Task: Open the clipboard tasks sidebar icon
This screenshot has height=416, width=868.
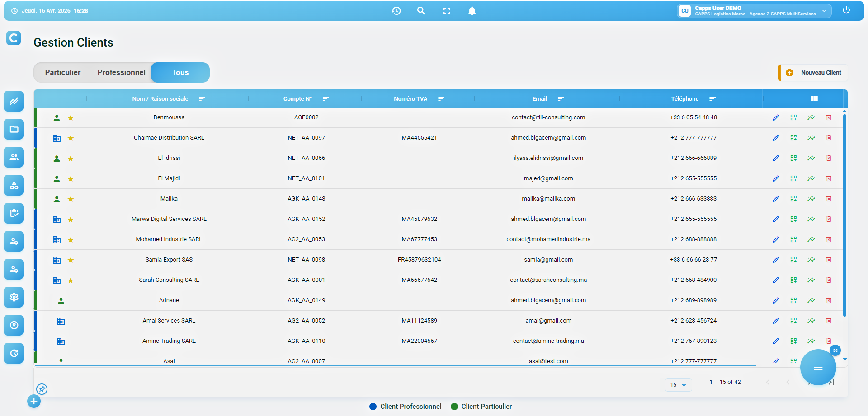Action: coord(14,213)
